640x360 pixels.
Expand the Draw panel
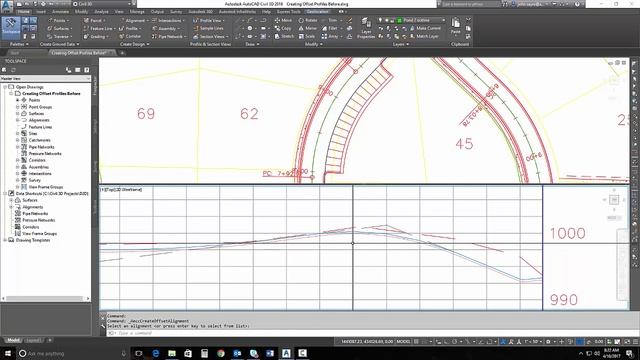coord(252,44)
